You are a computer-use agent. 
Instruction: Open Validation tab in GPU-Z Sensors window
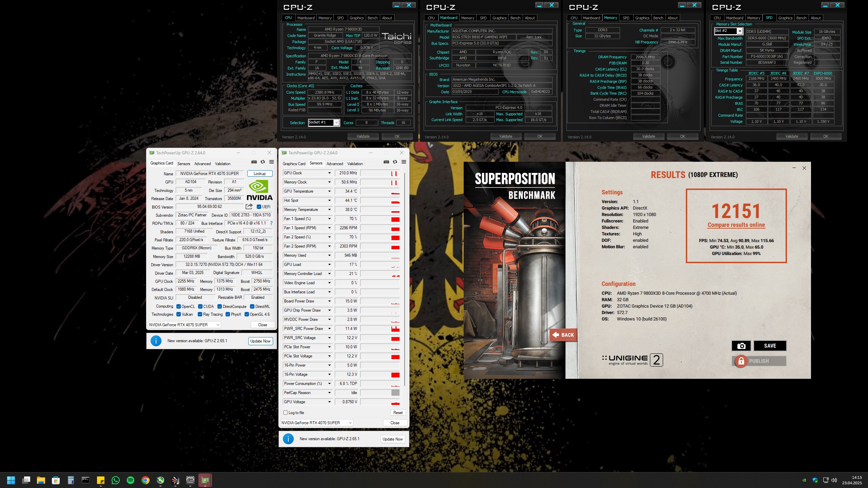[355, 164]
